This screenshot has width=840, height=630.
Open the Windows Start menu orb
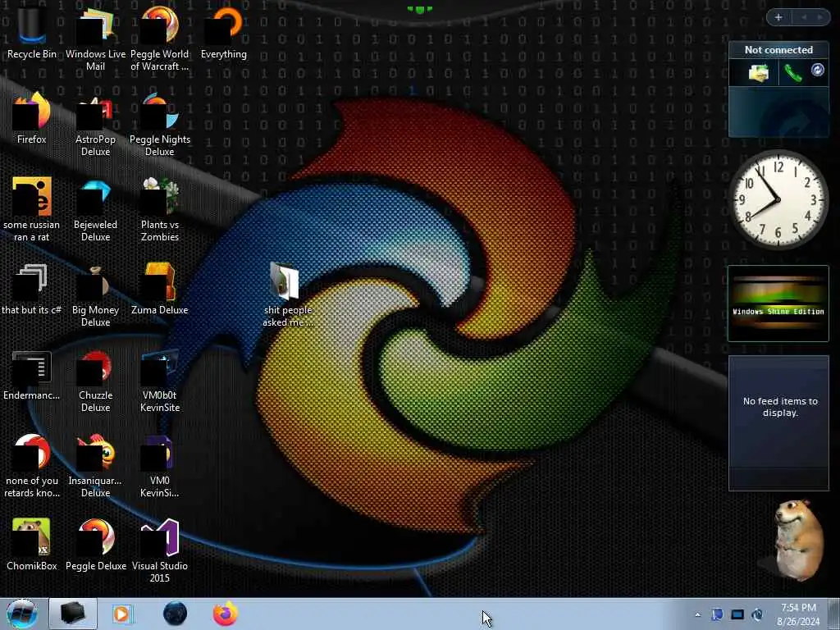click(21, 614)
